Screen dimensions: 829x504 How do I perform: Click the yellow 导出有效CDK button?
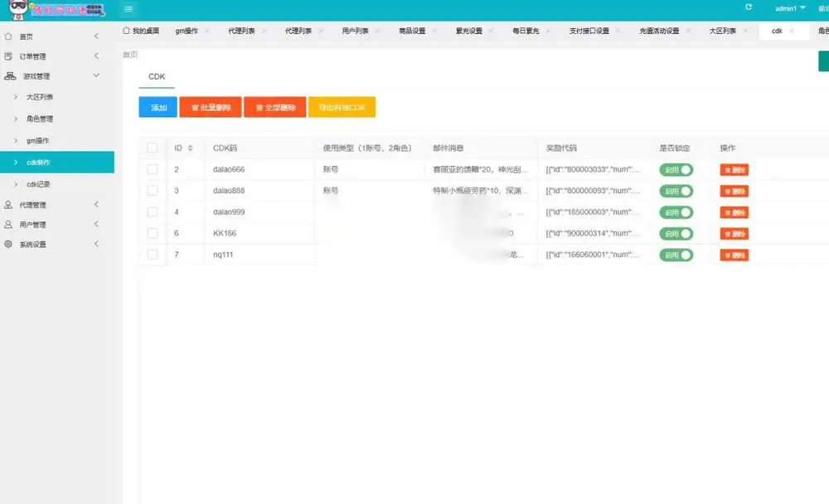click(x=342, y=108)
